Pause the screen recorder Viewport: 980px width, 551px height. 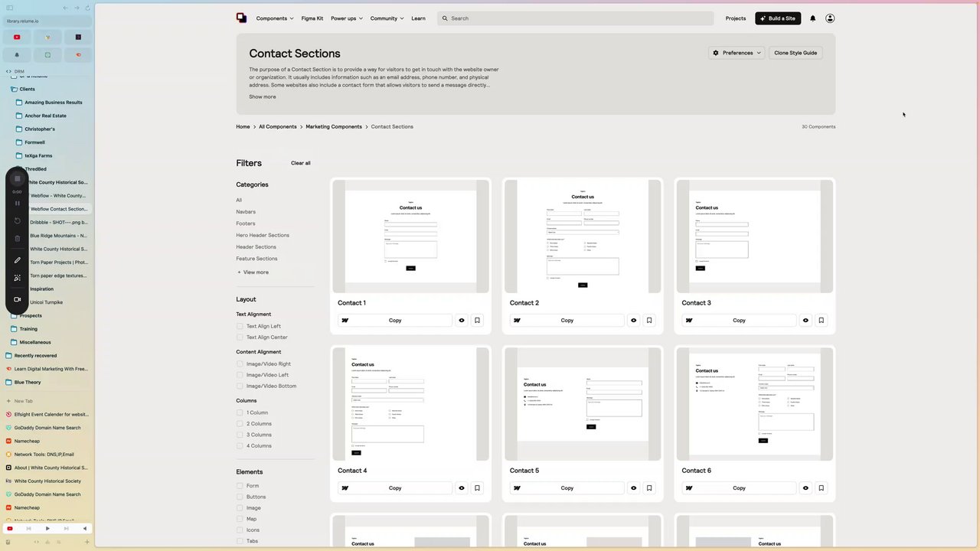pyautogui.click(x=18, y=204)
